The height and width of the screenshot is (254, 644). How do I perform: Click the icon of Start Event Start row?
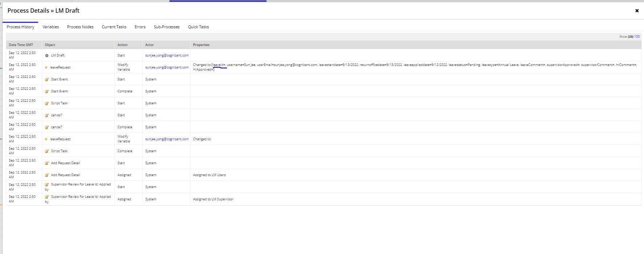[47, 79]
